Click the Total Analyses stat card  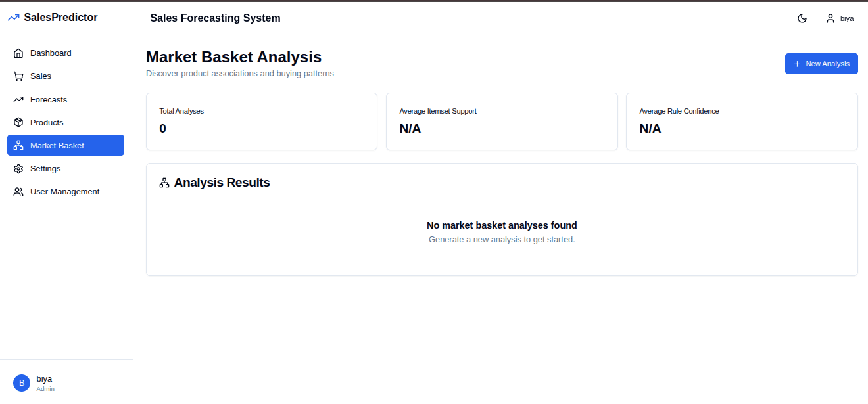(x=261, y=122)
